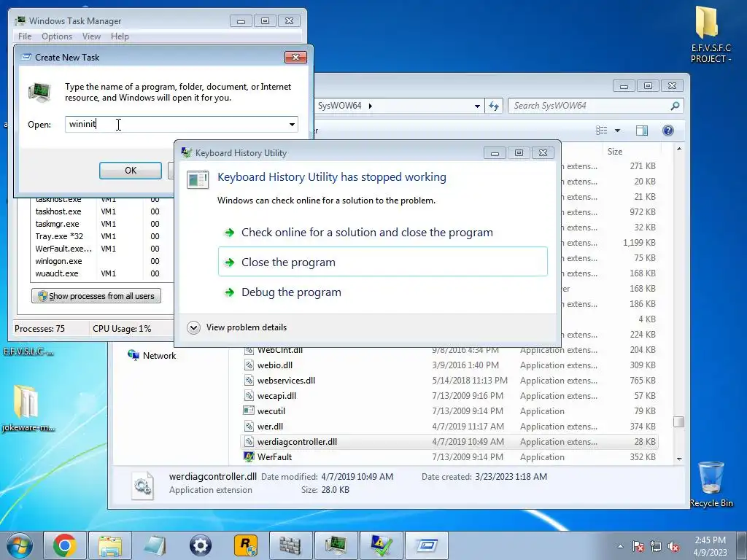Select WerFault application file icon
Screen dimensions: 747x560
coord(249,456)
